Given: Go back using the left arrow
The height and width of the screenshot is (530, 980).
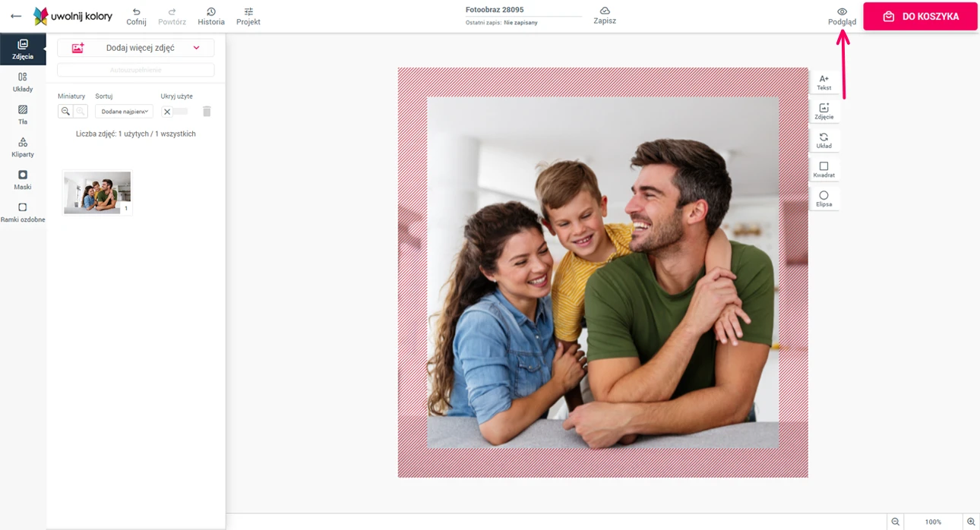Looking at the screenshot, I should pos(16,16).
